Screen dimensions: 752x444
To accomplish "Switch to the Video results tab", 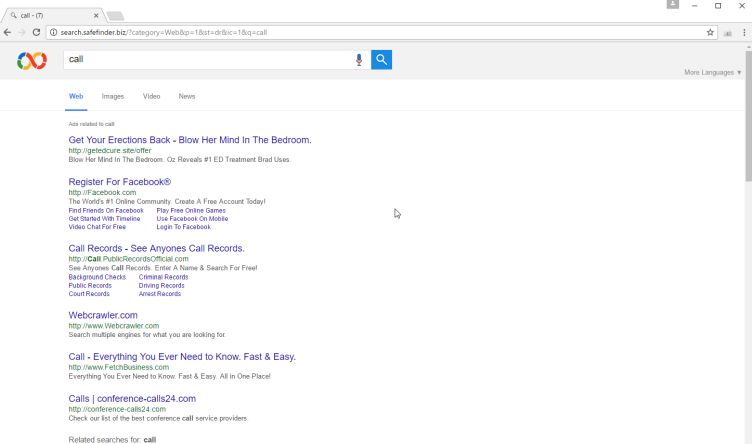I will point(151,96).
